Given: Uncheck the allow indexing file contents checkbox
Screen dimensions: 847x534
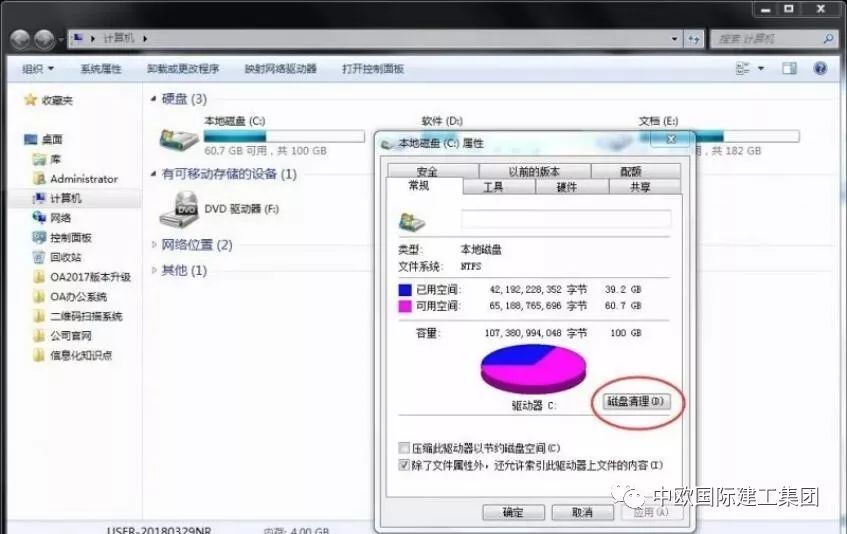Looking at the screenshot, I should pyautogui.click(x=404, y=465).
